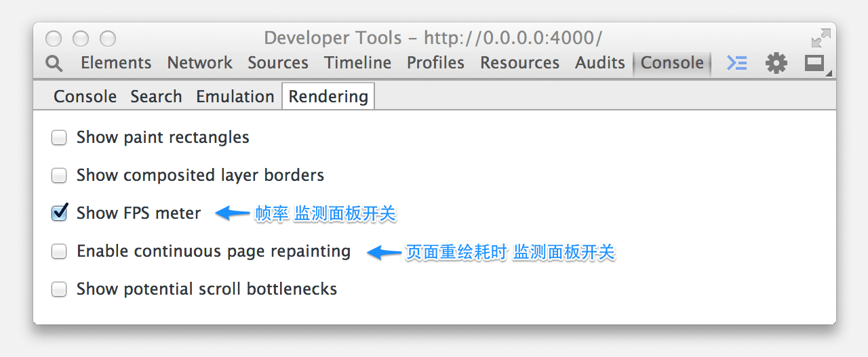Switch to the Resources tab
The image size is (868, 357).
click(x=519, y=63)
